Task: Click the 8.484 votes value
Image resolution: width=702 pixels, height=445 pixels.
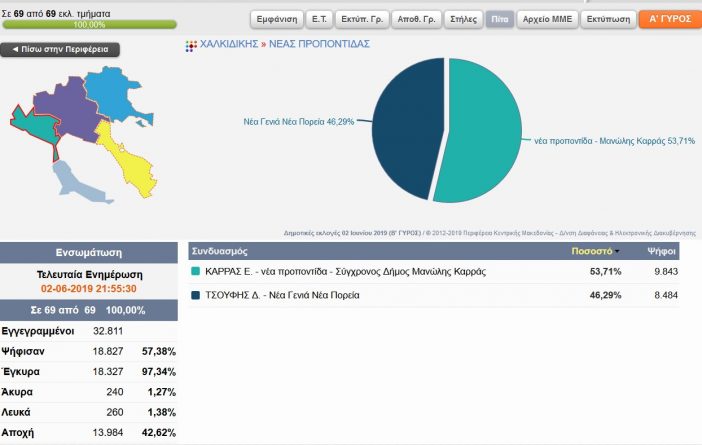Action: pyautogui.click(x=666, y=295)
